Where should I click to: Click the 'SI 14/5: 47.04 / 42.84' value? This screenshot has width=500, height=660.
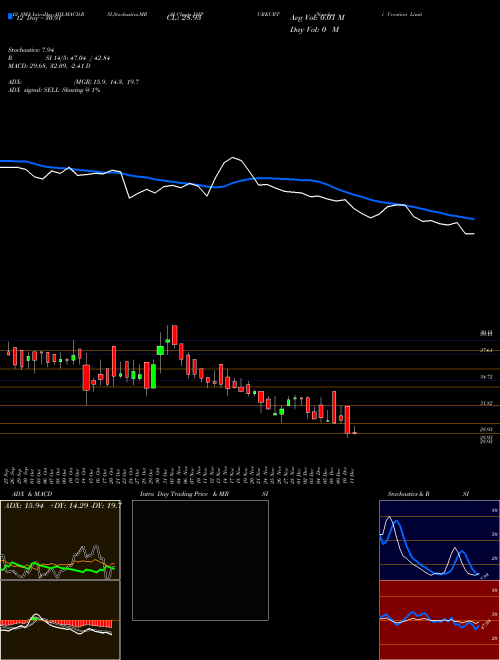[78, 58]
